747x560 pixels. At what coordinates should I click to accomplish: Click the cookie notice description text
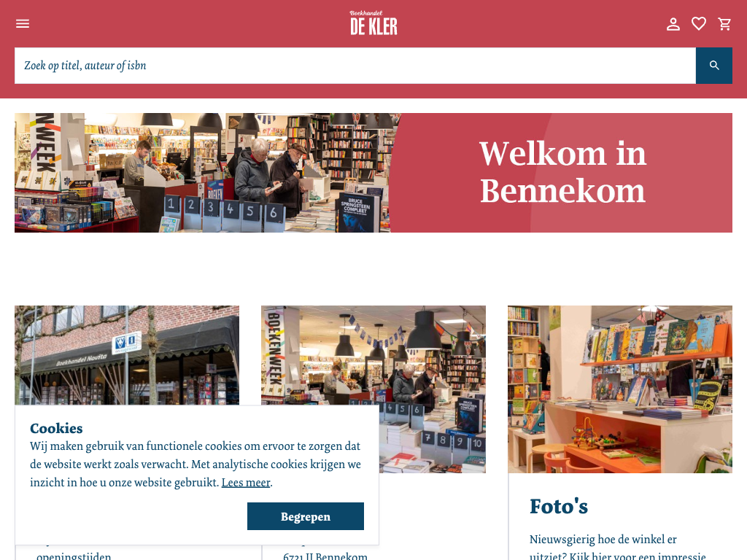pos(196,464)
